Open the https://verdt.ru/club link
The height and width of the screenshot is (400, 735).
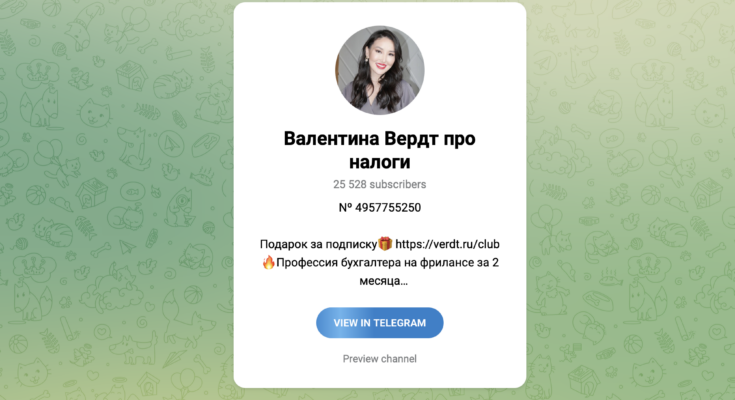pyautogui.click(x=447, y=244)
